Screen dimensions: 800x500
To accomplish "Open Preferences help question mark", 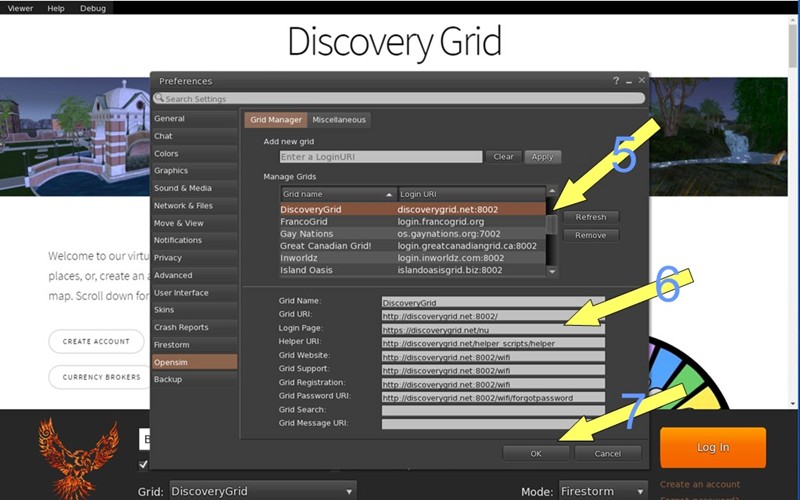I will pyautogui.click(x=616, y=81).
